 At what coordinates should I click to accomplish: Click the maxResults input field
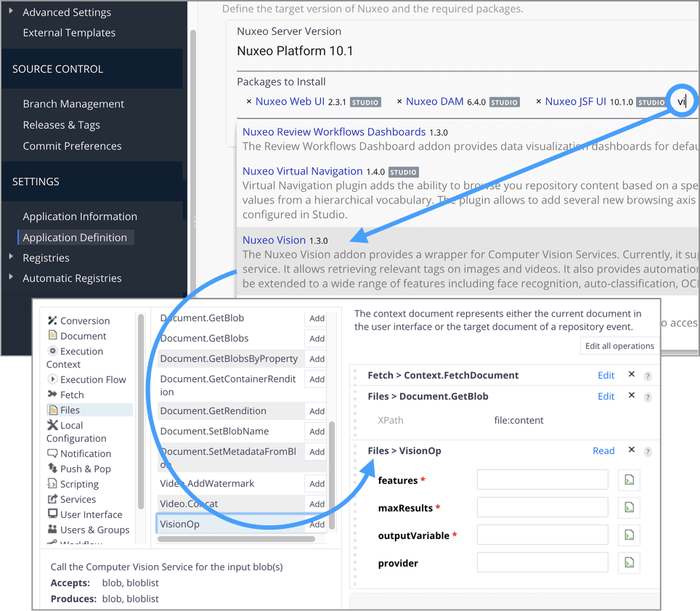(x=542, y=507)
